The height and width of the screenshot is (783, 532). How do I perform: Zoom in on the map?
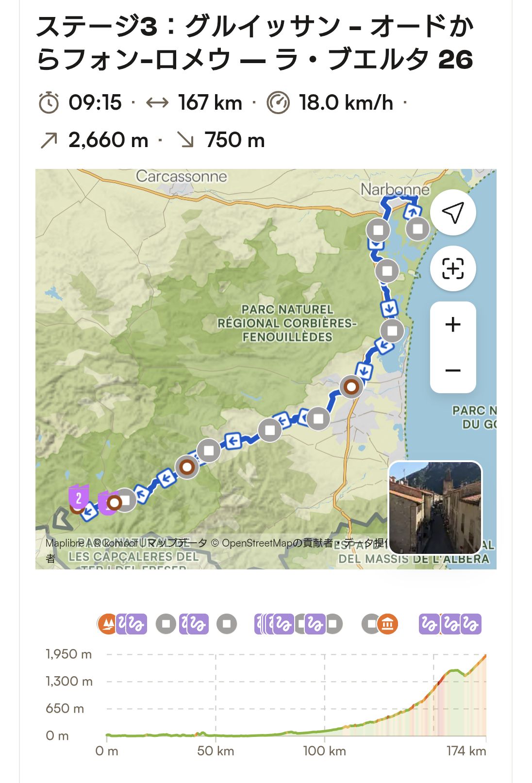click(453, 324)
